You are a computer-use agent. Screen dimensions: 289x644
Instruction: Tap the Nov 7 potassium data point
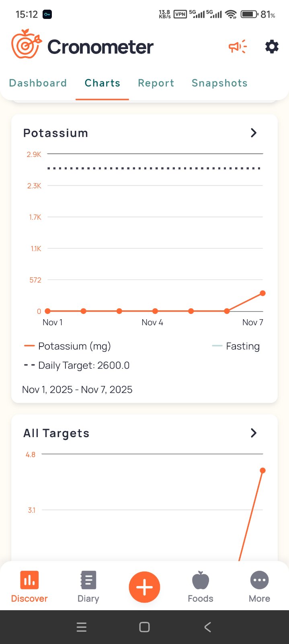262,293
